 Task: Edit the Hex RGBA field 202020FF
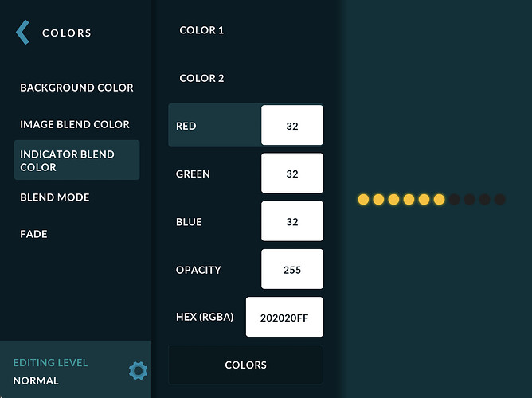(x=284, y=317)
